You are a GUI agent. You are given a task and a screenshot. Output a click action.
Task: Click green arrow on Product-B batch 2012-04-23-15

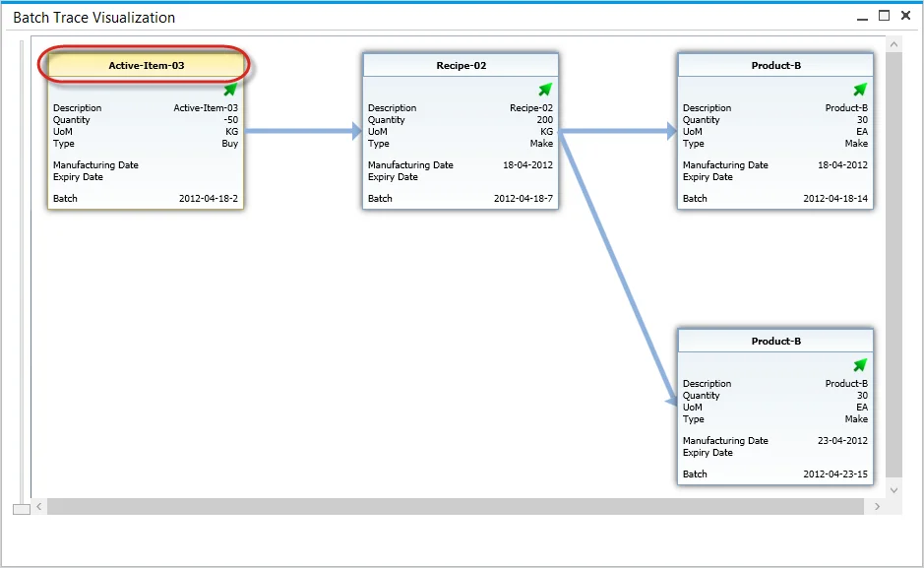pos(860,365)
